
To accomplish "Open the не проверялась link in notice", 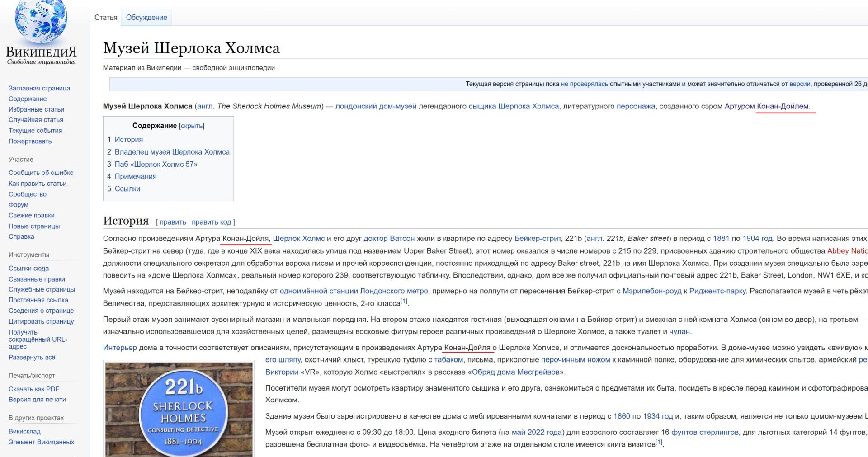I will point(585,84).
